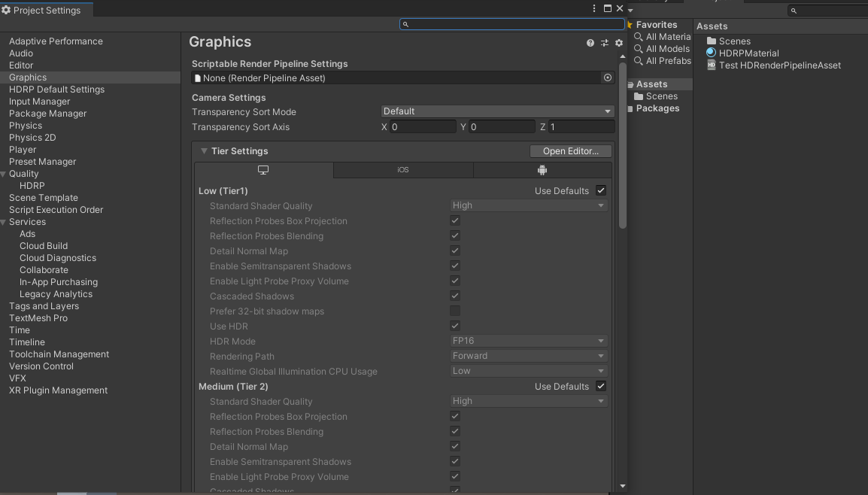Open Graphics settings gear menu

click(x=619, y=43)
